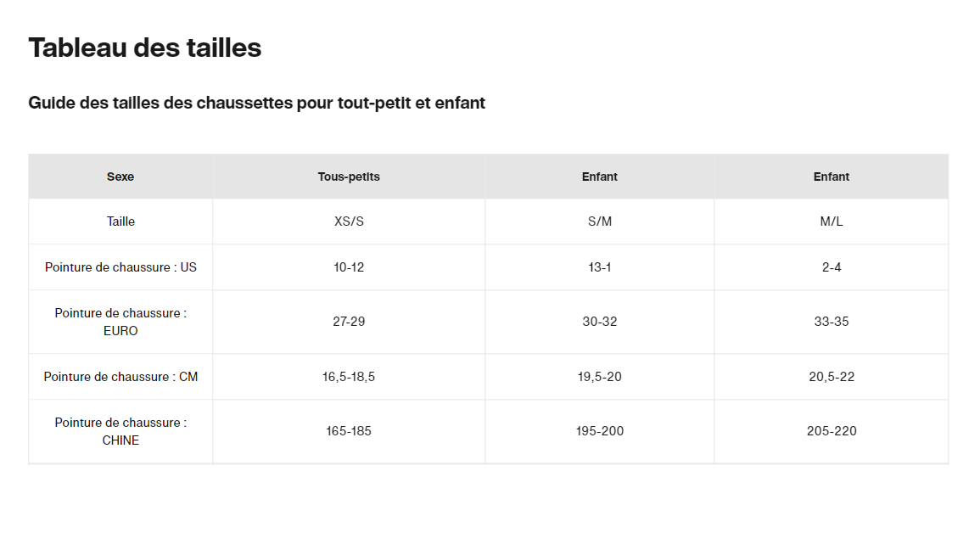Click 'Pointure de chaussure : US' row label
This screenshot has width=980, height=544.
click(x=120, y=267)
